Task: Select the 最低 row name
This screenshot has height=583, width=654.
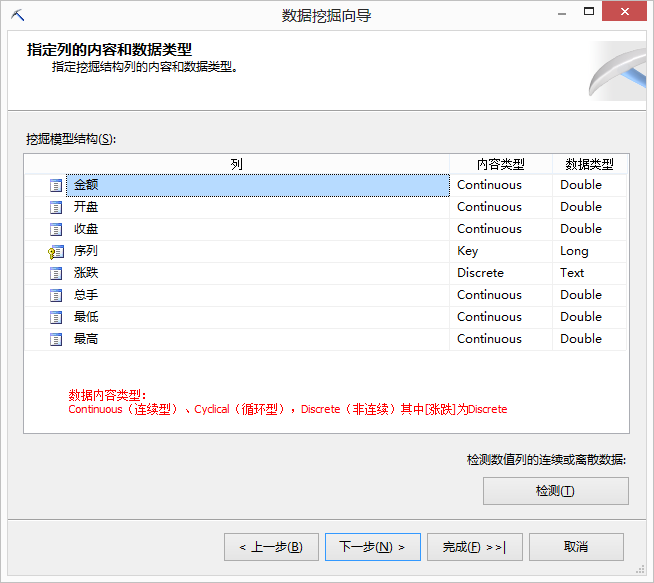Action: pos(258,318)
